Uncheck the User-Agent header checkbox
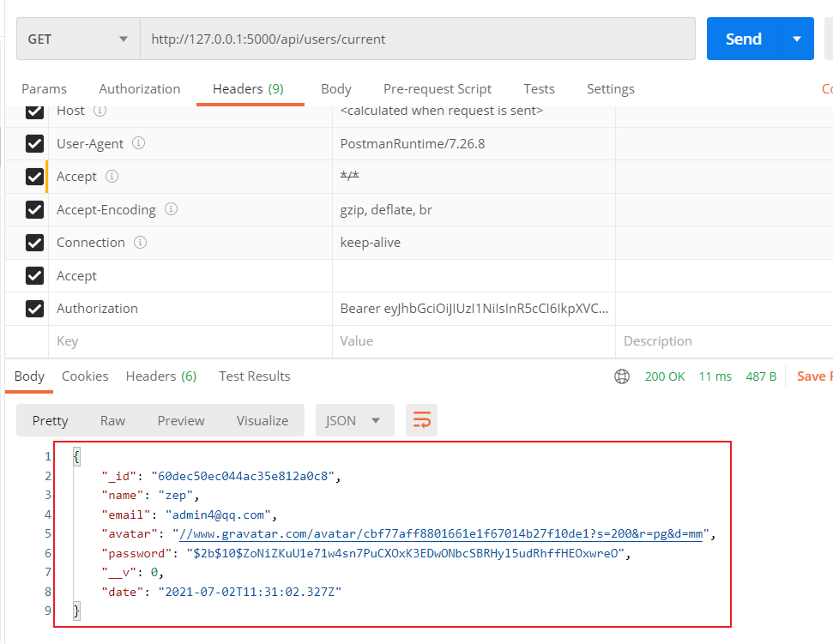 point(34,143)
